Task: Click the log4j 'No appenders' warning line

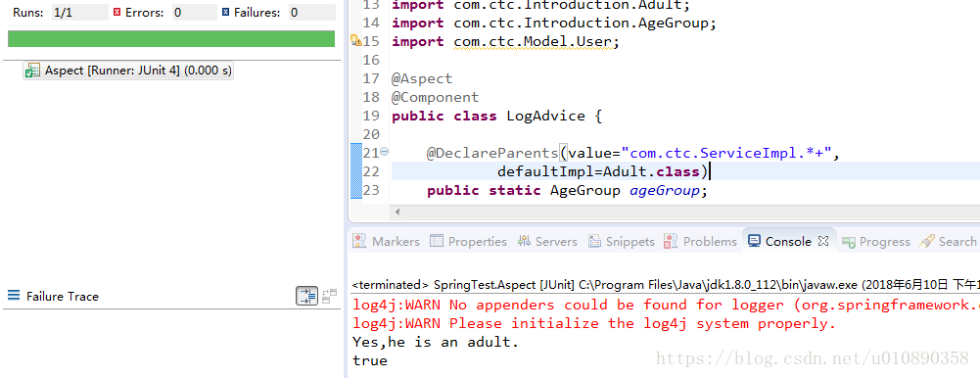Action: pyautogui.click(x=666, y=305)
